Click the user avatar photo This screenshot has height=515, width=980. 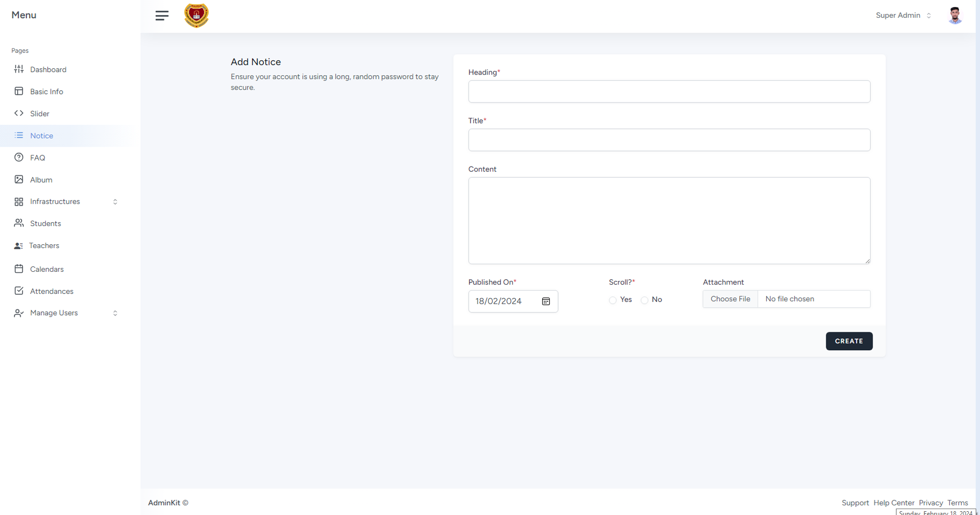955,16
